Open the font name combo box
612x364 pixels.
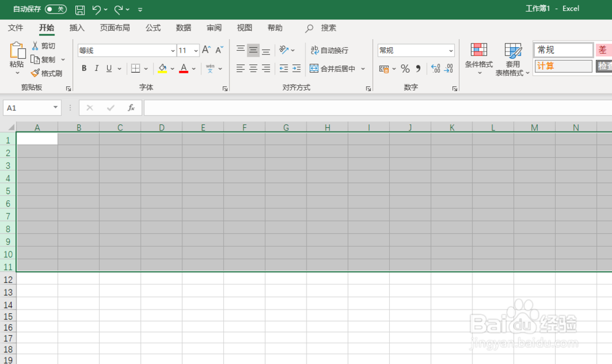click(127, 50)
